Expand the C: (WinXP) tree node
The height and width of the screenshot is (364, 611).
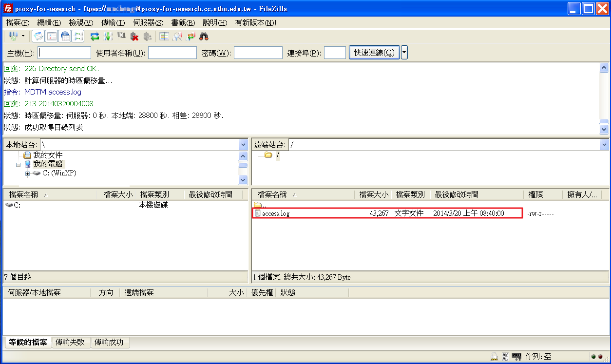(x=28, y=173)
